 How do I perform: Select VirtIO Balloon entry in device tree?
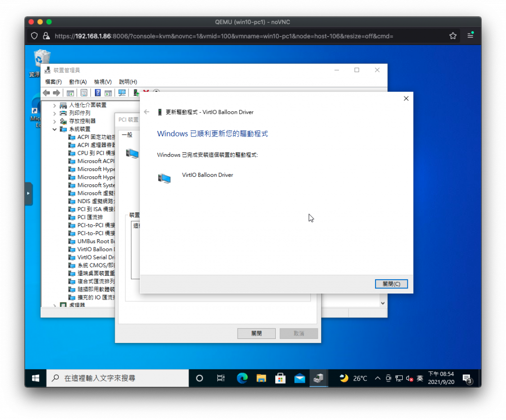point(91,250)
